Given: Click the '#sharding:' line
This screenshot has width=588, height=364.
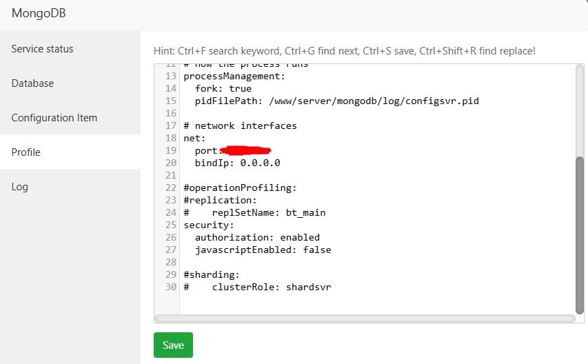Looking at the screenshot, I should [212, 274].
